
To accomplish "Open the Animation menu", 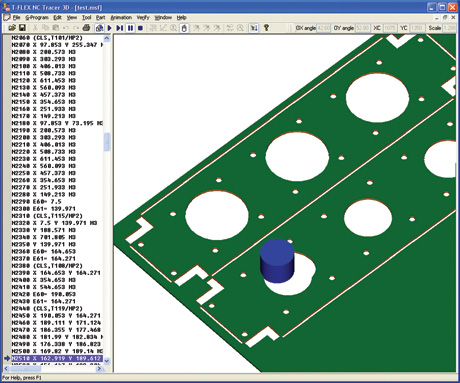I will point(121,17).
